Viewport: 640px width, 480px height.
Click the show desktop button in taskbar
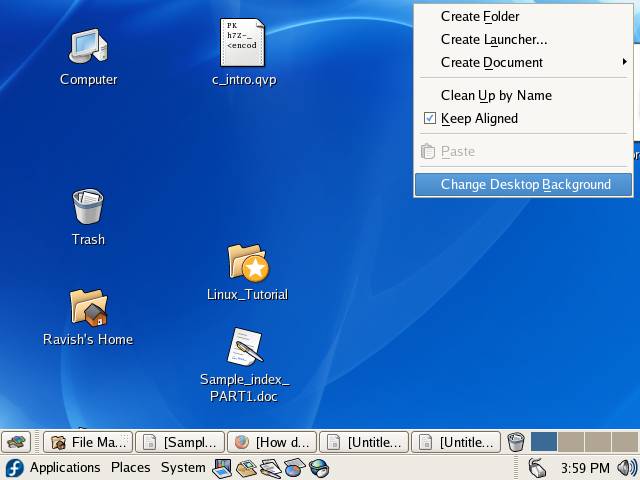tap(17, 442)
